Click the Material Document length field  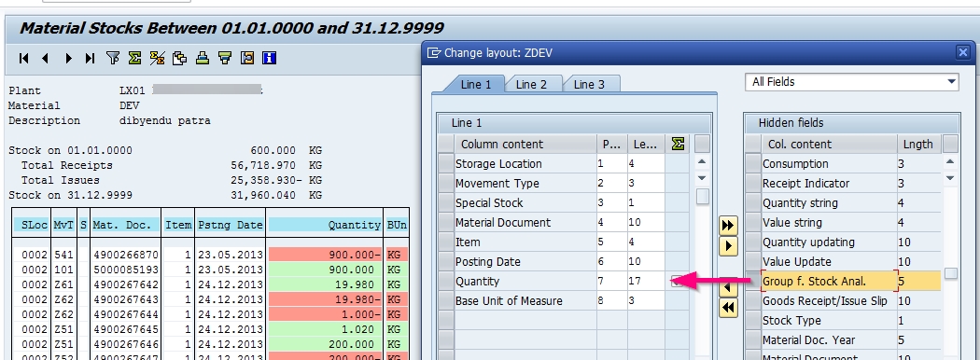pos(646,223)
